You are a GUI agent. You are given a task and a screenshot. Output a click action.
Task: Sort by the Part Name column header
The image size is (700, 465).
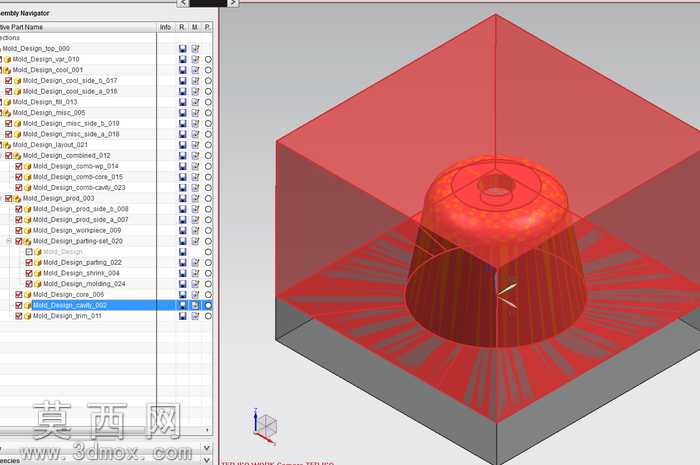point(78,27)
